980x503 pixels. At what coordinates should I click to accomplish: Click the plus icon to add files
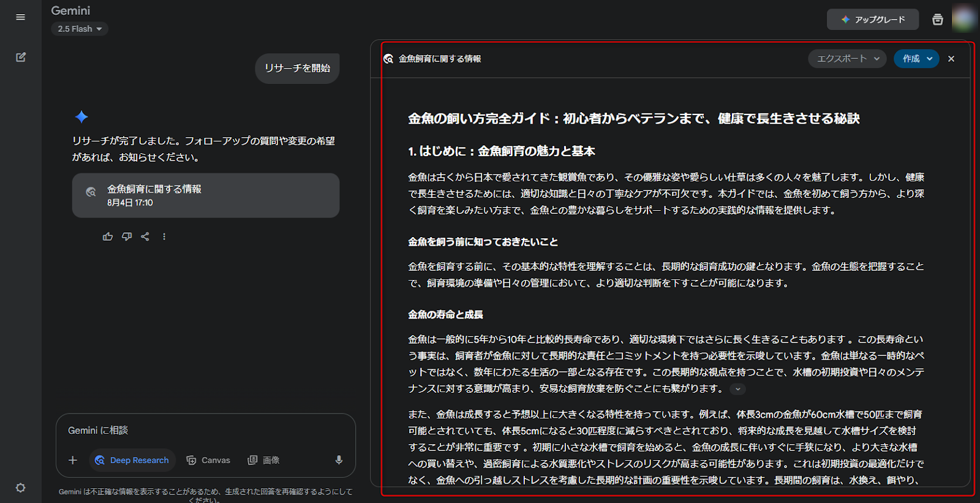(73, 460)
